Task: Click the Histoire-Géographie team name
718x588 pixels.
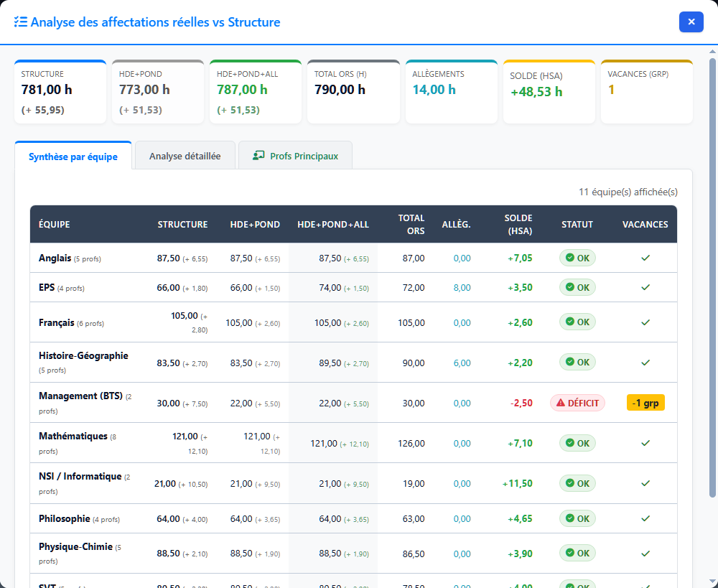Action: [83, 355]
